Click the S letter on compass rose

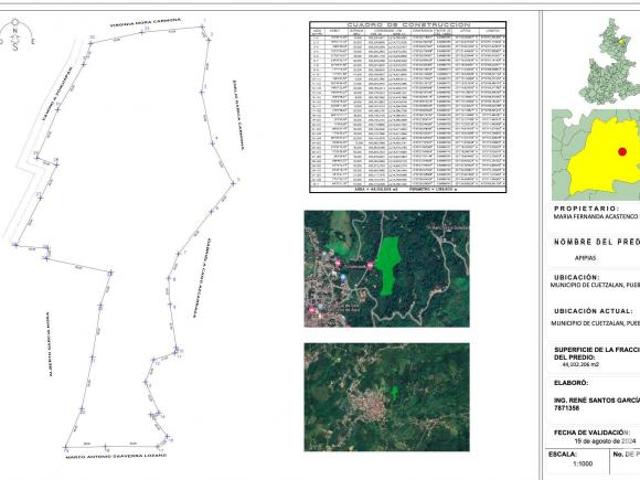tap(15, 47)
